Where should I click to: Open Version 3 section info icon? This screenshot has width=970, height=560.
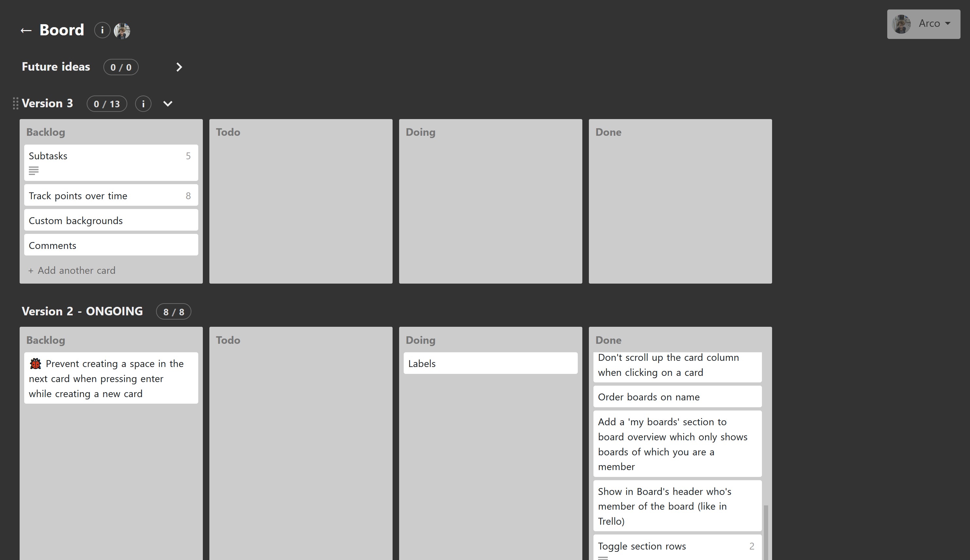click(x=143, y=104)
